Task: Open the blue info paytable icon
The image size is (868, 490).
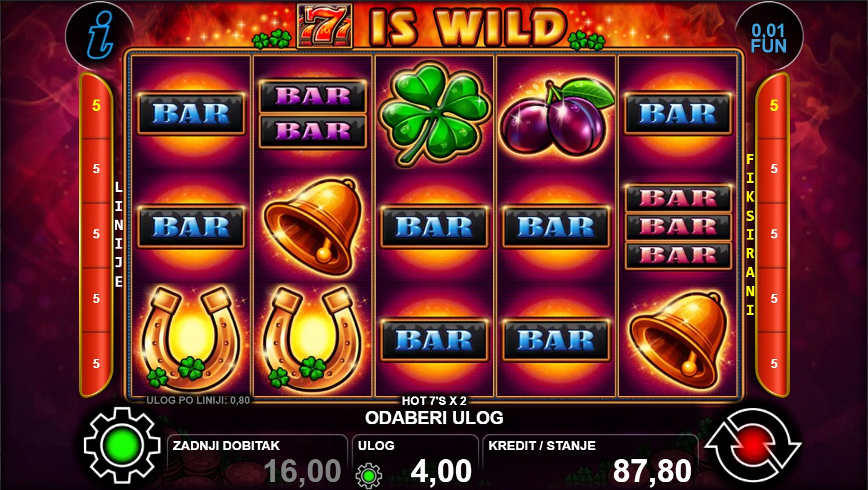Action: tap(99, 36)
